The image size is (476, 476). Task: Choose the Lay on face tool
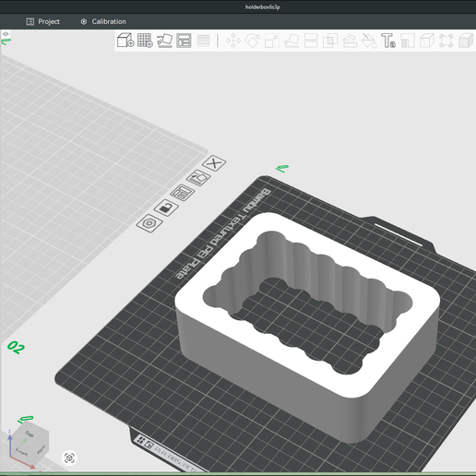point(292,41)
